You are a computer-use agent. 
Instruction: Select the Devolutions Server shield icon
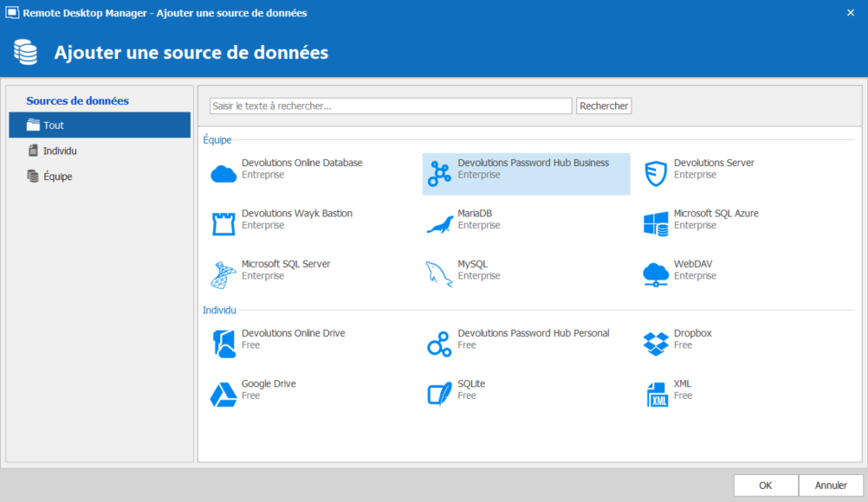656,174
